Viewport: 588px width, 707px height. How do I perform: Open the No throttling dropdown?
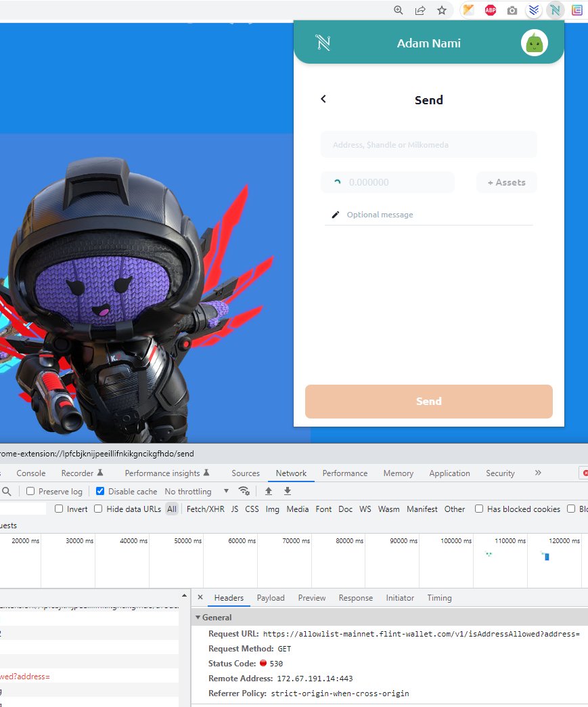196,491
